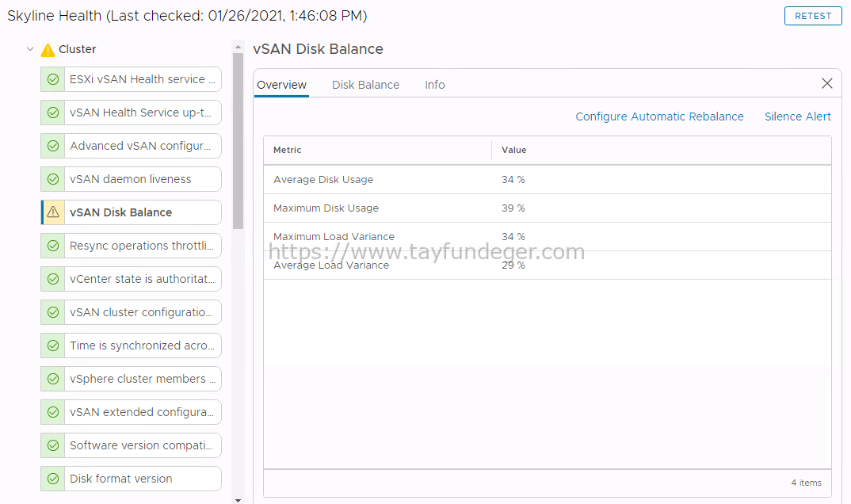
Task: Click green check icon for vSAN cluster configuration
Action: [x=53, y=312]
